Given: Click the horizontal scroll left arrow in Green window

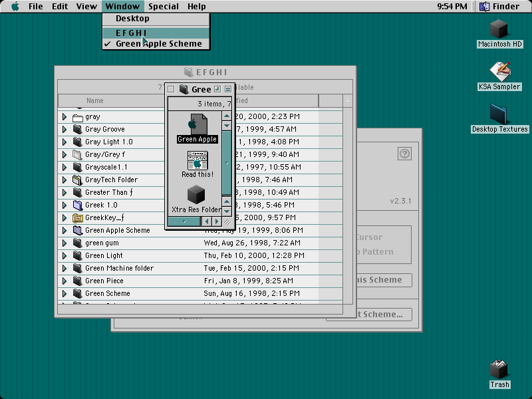Looking at the screenshot, I should (206, 222).
